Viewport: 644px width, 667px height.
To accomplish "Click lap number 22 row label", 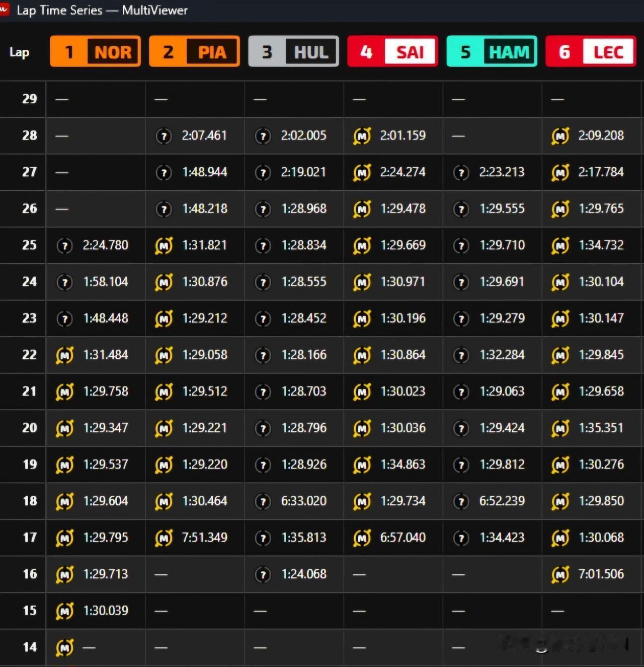I will [x=29, y=355].
